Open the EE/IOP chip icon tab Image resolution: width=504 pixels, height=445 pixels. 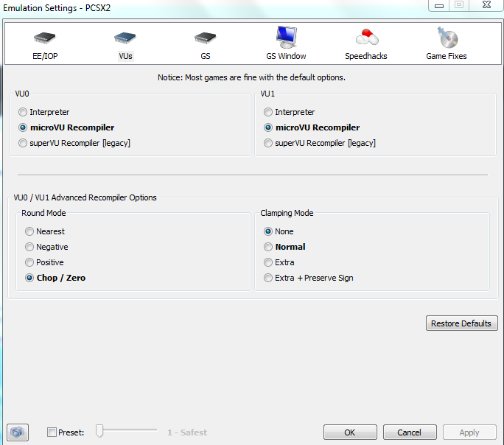pyautogui.click(x=45, y=38)
